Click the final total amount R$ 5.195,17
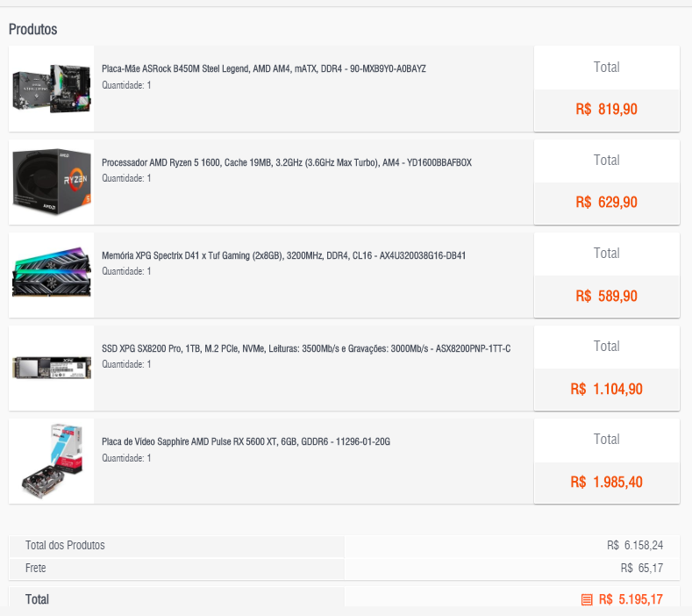The height and width of the screenshot is (616, 692). [631, 599]
